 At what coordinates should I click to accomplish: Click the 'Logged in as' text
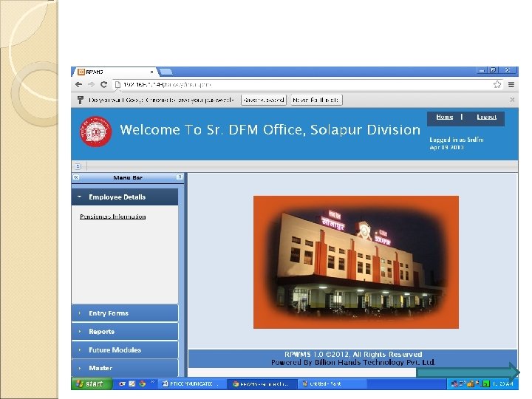[x=457, y=140]
